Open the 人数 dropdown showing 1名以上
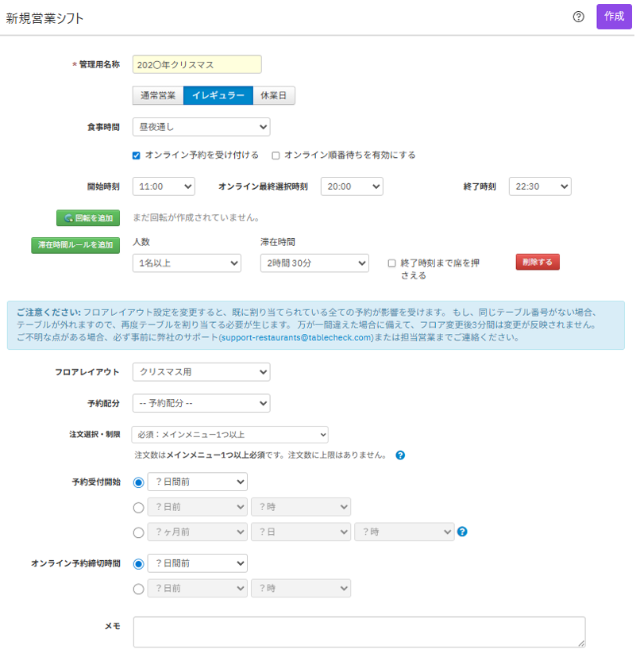This screenshot has height=672, width=636. (187, 263)
